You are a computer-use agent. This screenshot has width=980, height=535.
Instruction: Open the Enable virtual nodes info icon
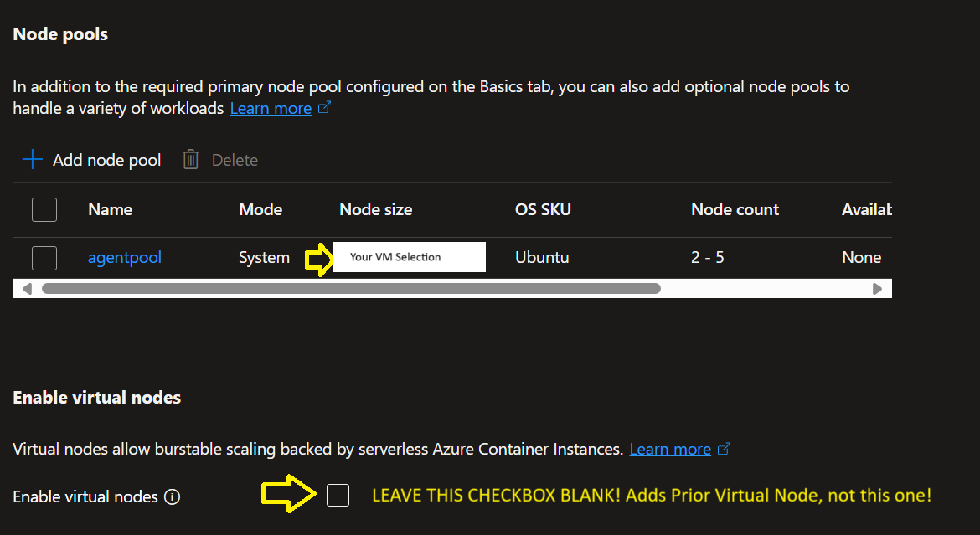[x=173, y=497]
